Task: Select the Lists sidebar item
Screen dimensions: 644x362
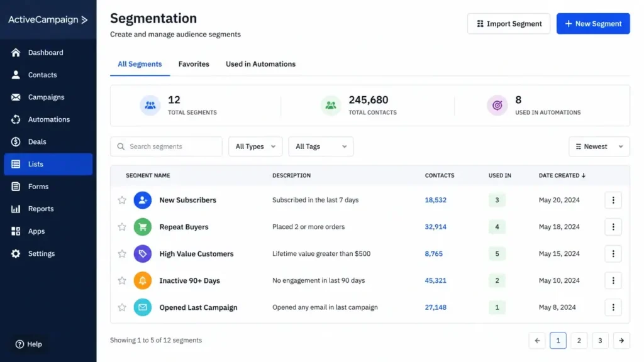Action: (48, 164)
